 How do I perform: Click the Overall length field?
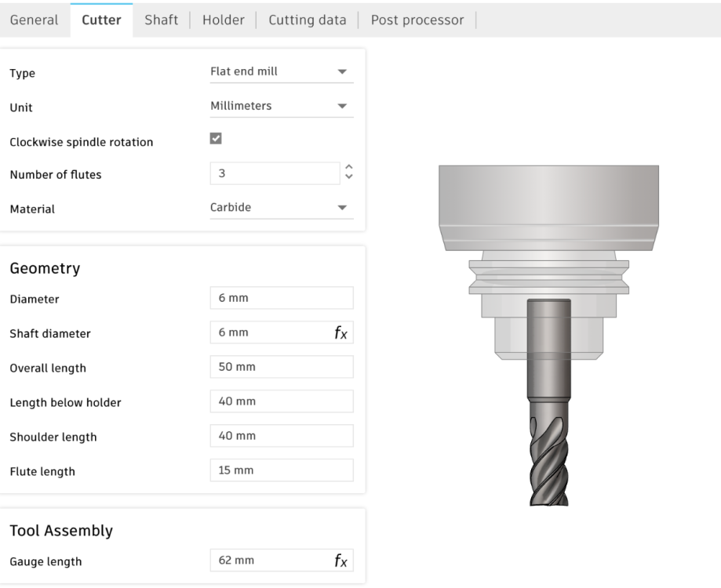point(282,367)
